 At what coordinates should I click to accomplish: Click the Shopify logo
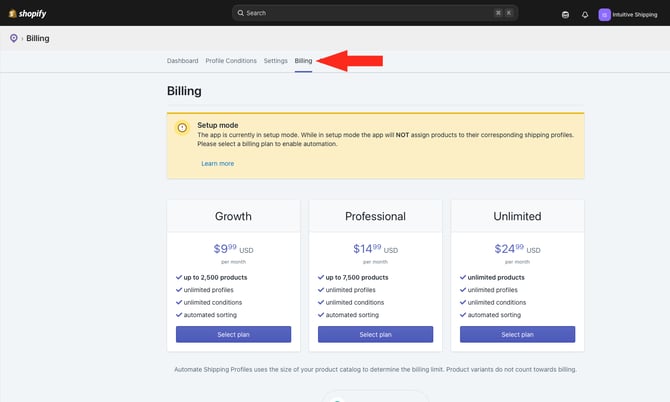[27, 14]
